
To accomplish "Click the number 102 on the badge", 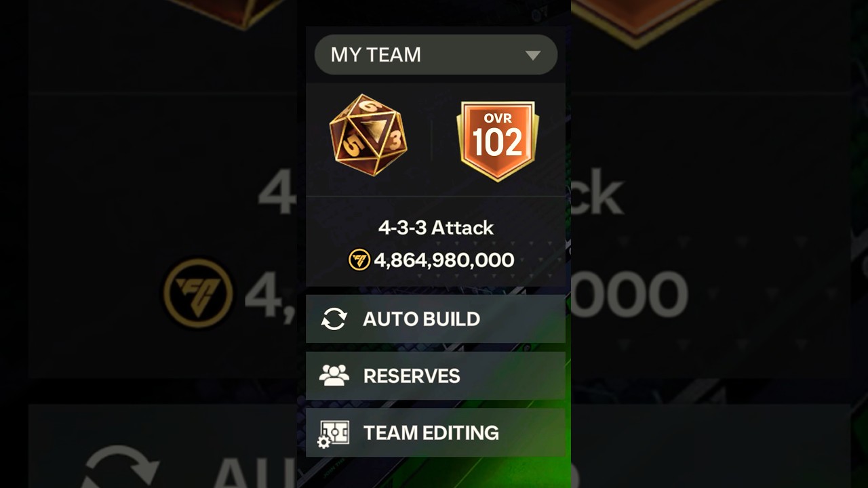I will (x=498, y=143).
